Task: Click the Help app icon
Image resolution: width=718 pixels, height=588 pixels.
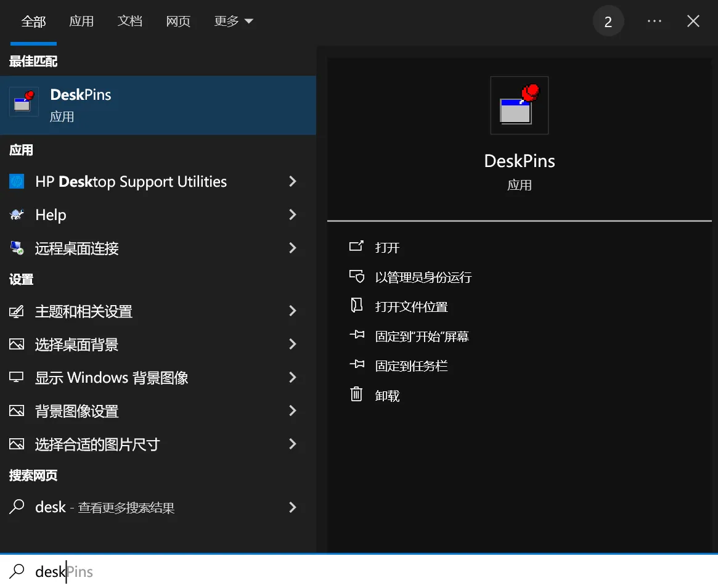Action: tap(17, 214)
